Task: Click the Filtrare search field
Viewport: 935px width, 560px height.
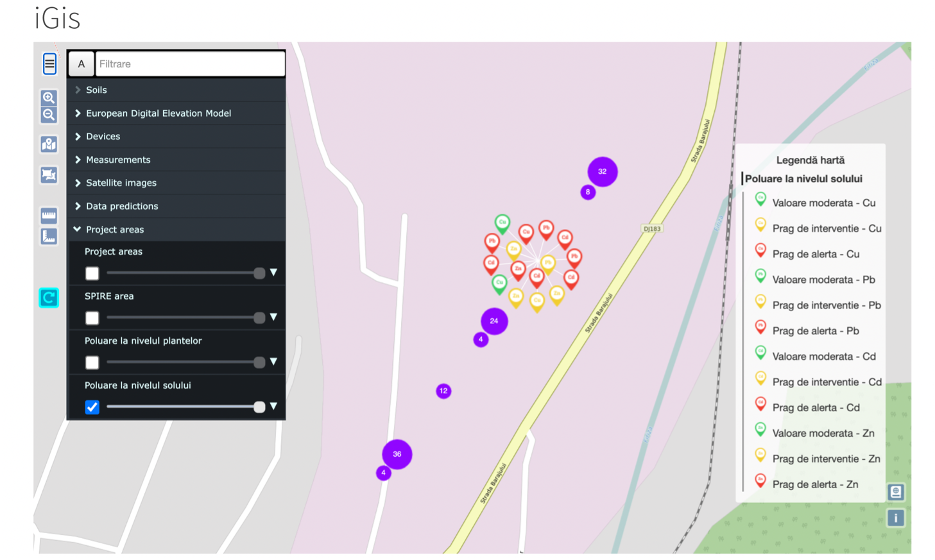Action: pos(190,64)
